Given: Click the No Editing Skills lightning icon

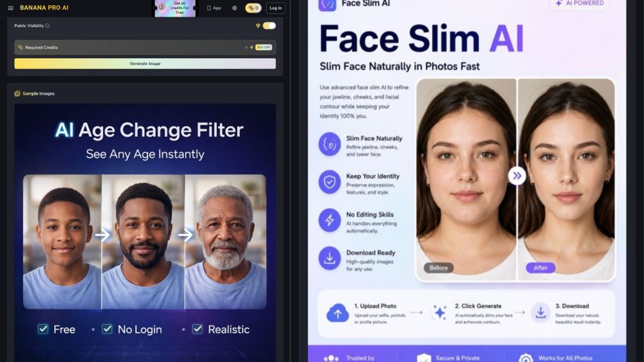Looking at the screenshot, I should click(x=329, y=221).
